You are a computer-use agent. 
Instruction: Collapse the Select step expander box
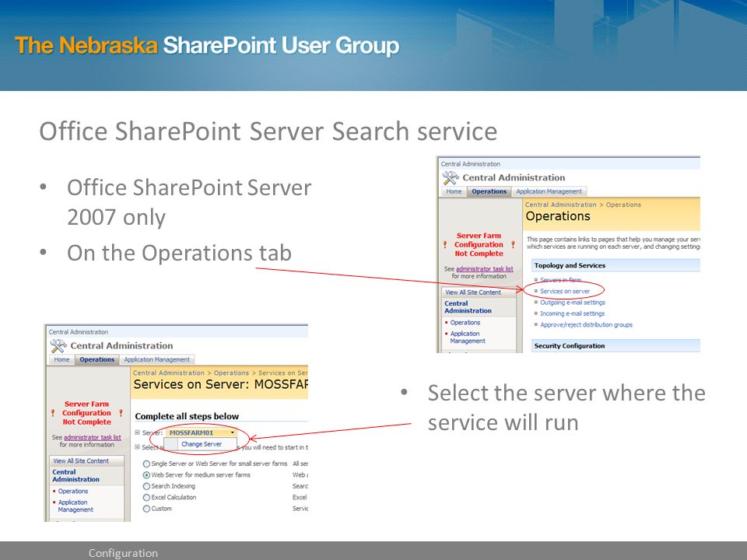tap(137, 447)
